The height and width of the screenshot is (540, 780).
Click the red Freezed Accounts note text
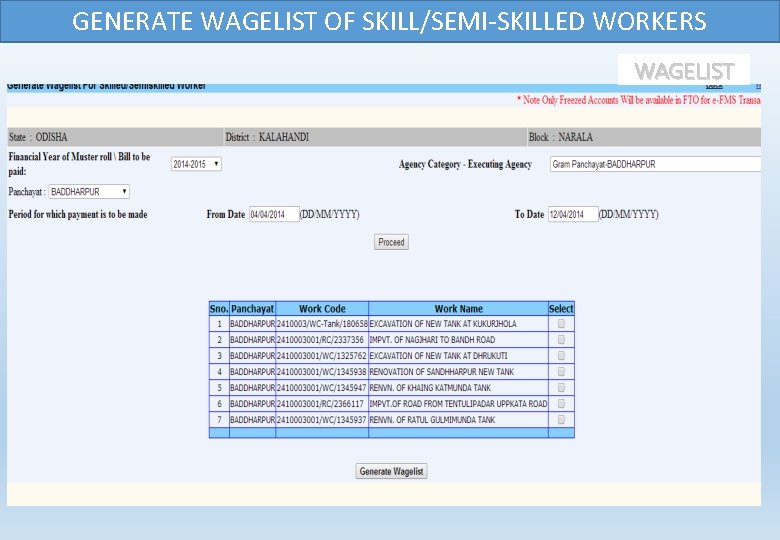[639, 100]
